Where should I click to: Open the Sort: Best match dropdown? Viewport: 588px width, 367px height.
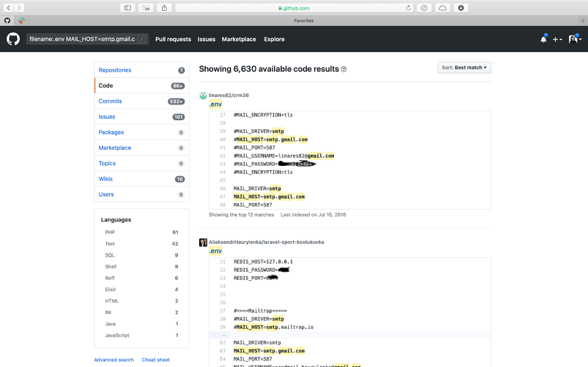(x=464, y=68)
